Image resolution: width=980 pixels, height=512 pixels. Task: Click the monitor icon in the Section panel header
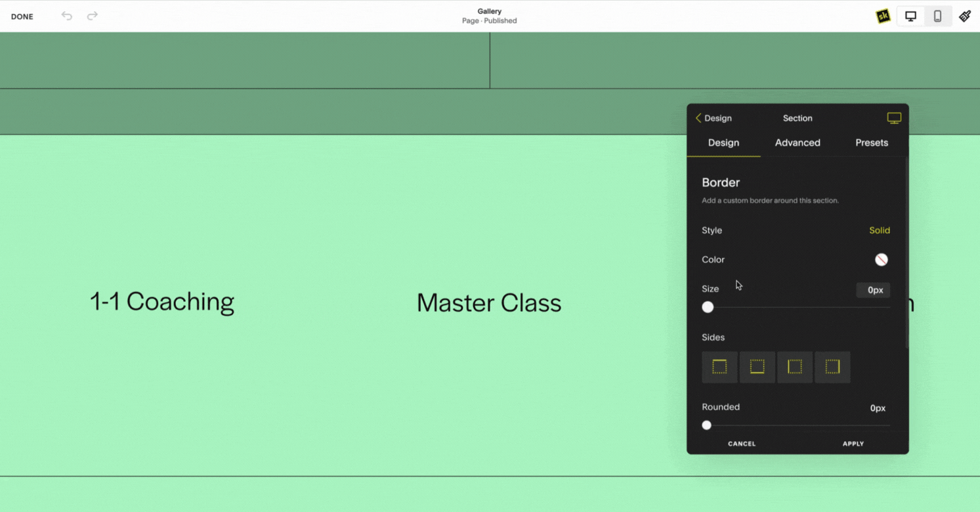pyautogui.click(x=894, y=117)
